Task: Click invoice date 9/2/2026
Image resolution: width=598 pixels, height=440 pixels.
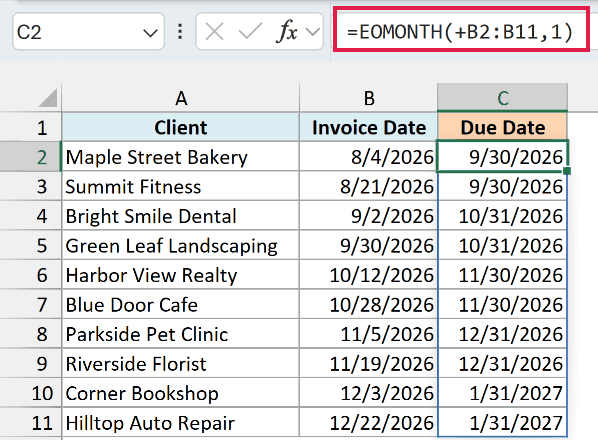Action: pos(369,215)
